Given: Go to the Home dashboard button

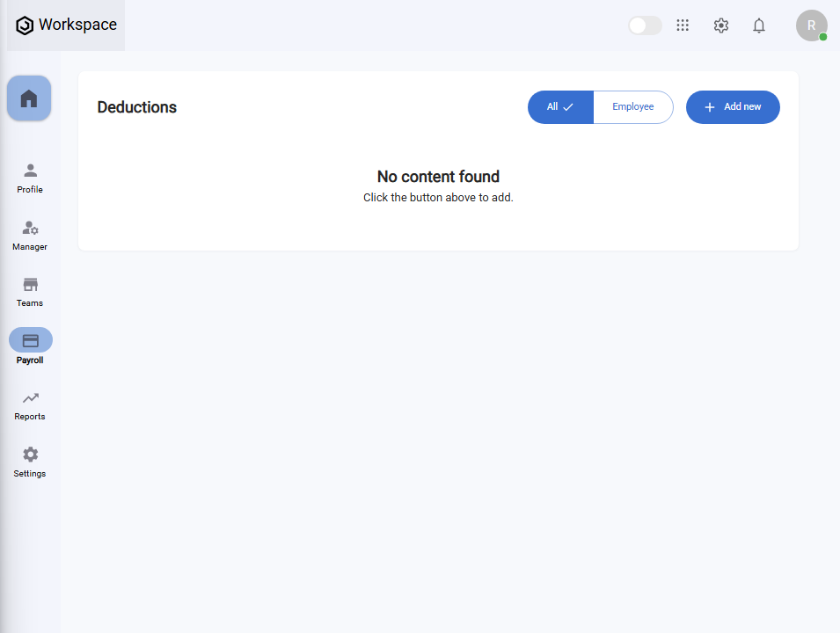Looking at the screenshot, I should click(29, 98).
